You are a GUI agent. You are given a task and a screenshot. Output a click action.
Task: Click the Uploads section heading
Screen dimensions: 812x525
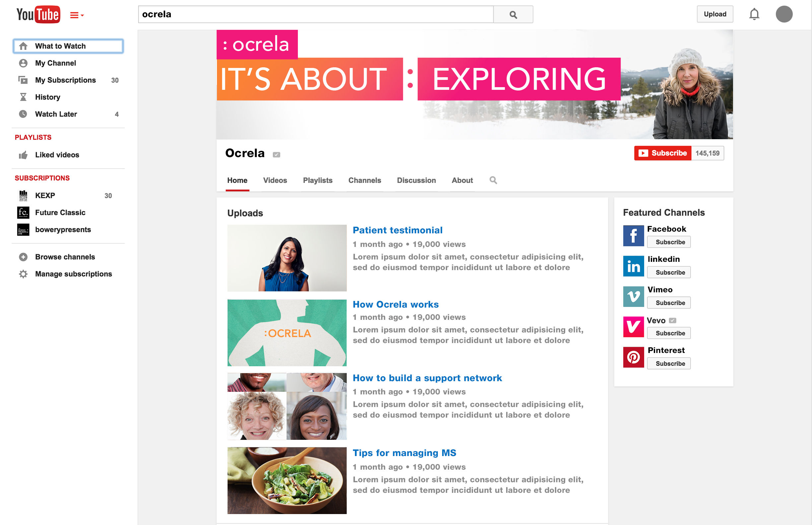245,213
